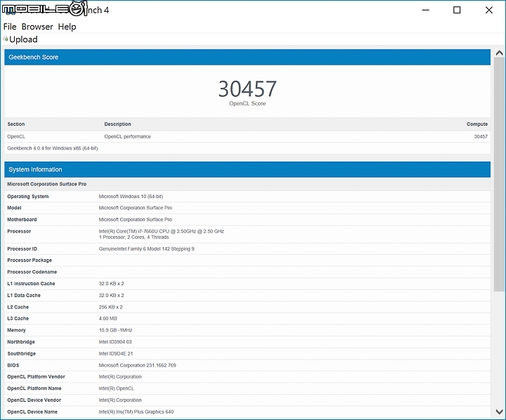Screen dimensions: 506x420
Task: Select Southbridge value Intel ID9D4E 21
Action: point(115,353)
